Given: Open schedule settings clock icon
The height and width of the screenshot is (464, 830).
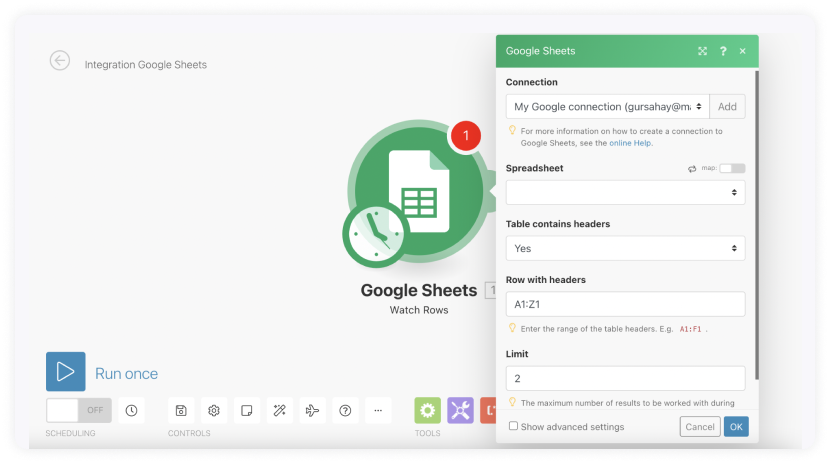Looking at the screenshot, I should point(131,410).
